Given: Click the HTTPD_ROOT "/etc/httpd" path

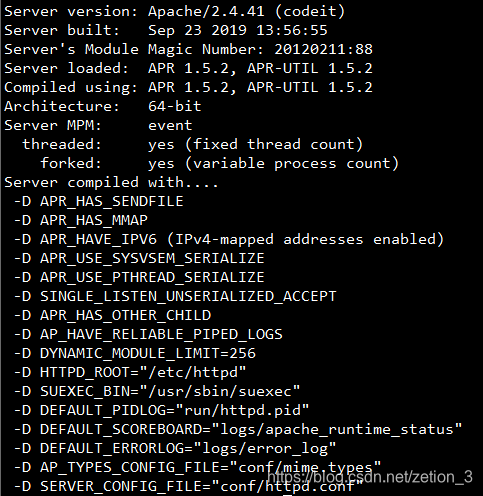Looking at the screenshot, I should [193, 373].
